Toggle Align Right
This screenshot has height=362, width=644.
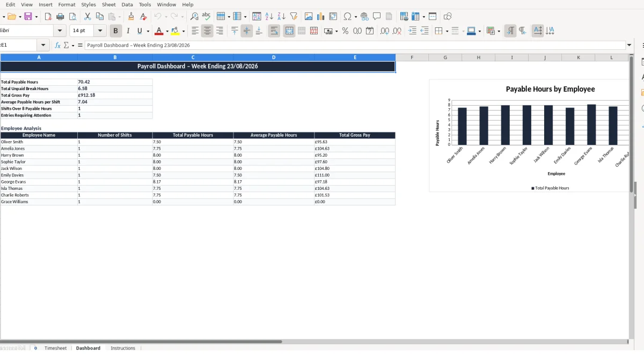pos(219,31)
